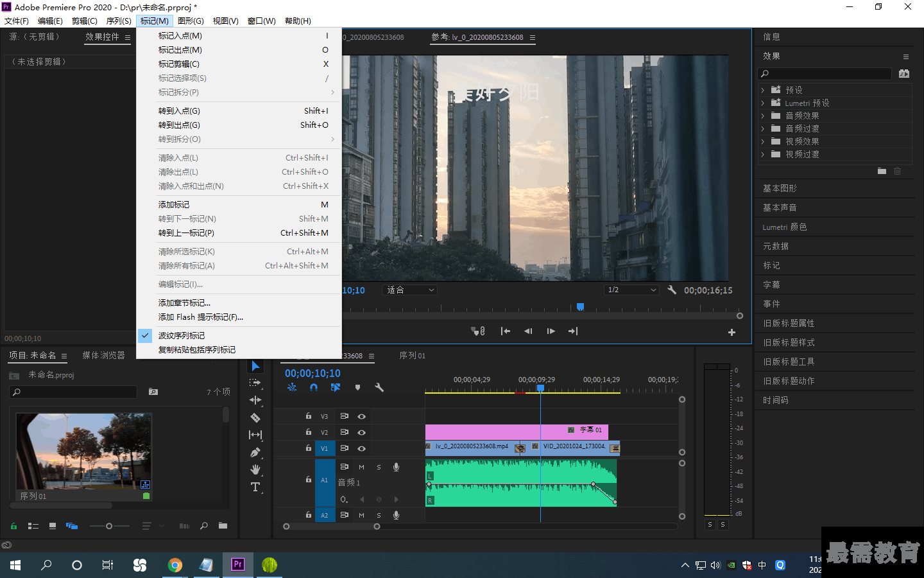Viewport: 924px width, 578px height.
Task: Click the program monitor playhead marker
Action: 580,307
